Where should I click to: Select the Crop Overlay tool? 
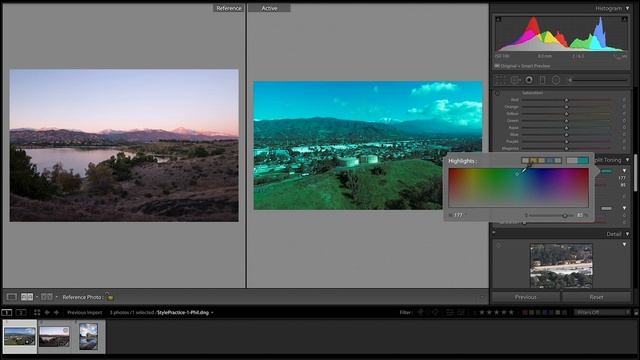pos(501,80)
